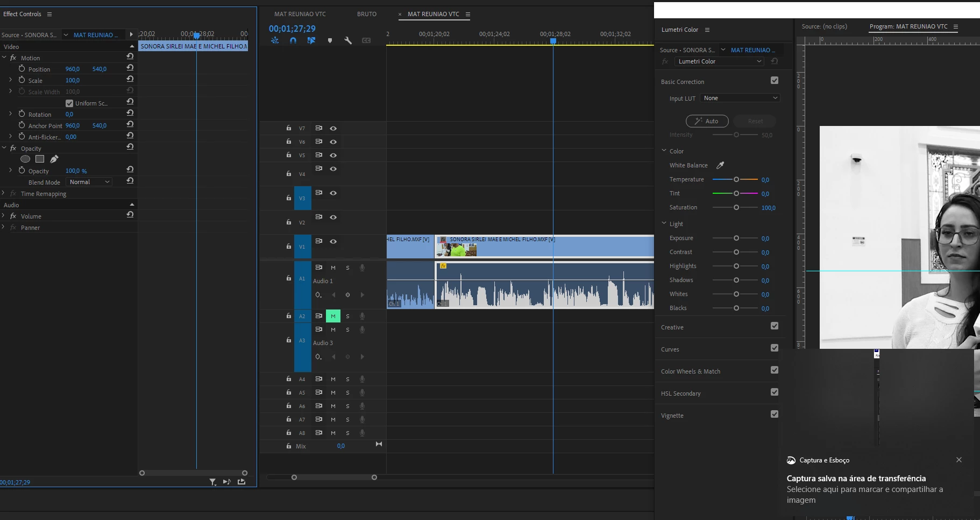Add a marker from timeline toolbar

click(x=330, y=40)
